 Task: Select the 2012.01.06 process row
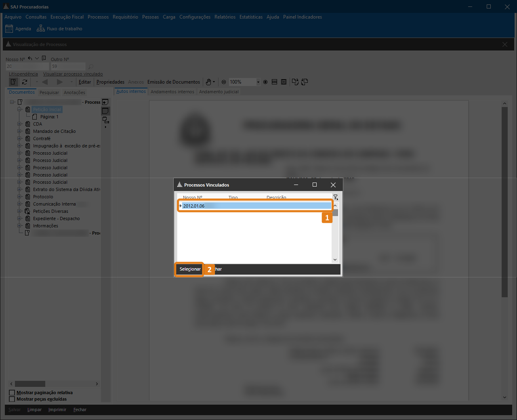(255, 206)
